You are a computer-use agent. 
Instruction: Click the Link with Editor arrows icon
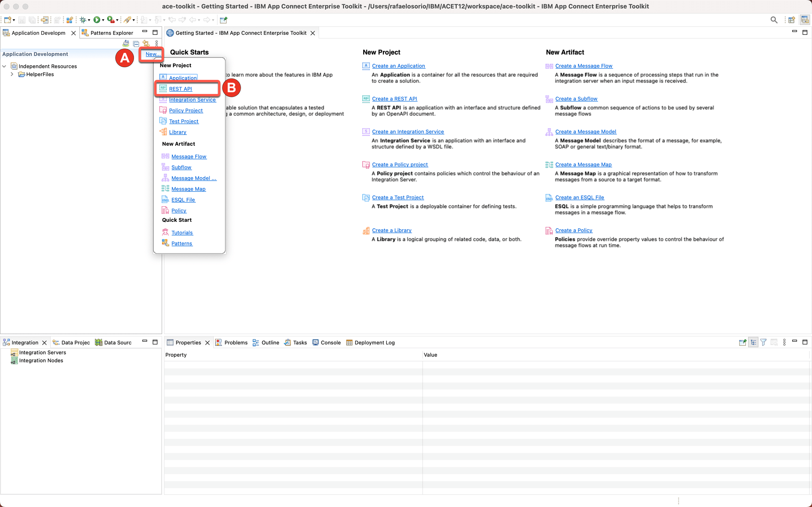tap(146, 44)
